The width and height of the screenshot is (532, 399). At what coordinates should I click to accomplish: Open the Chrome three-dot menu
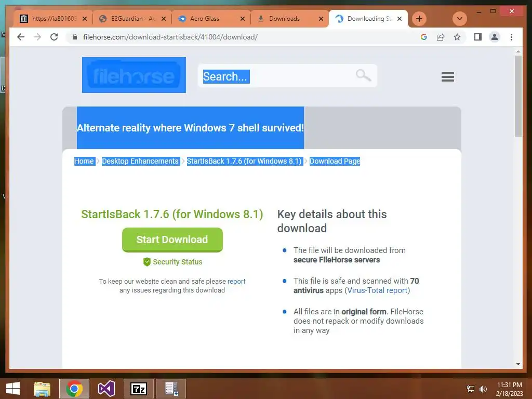(511, 37)
